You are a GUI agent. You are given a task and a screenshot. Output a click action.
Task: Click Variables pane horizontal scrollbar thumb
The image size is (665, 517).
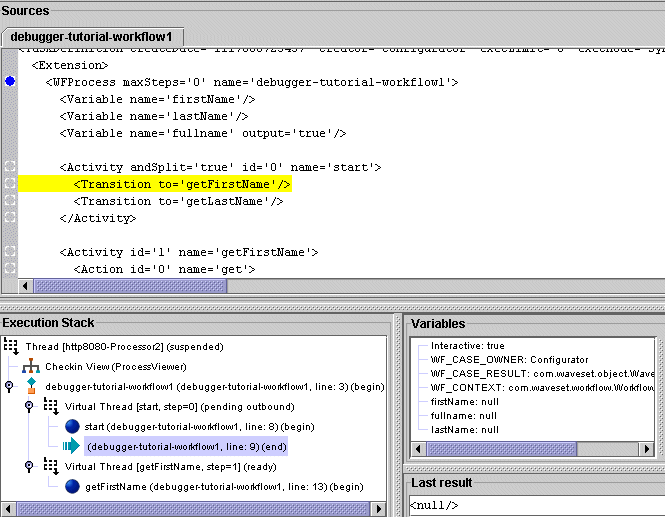[502, 449]
